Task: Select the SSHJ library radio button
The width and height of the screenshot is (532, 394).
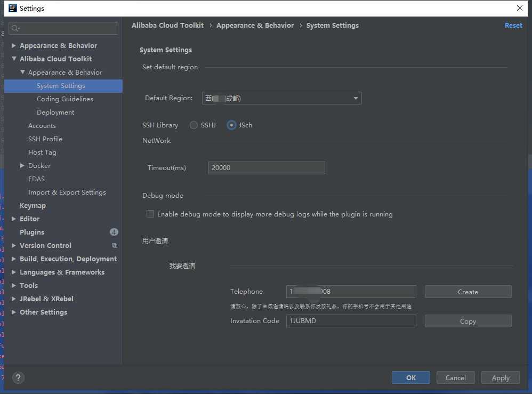Action: click(194, 125)
